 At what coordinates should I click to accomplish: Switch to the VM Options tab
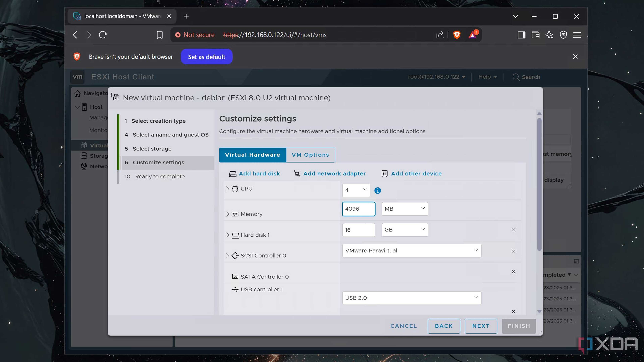pyautogui.click(x=310, y=155)
